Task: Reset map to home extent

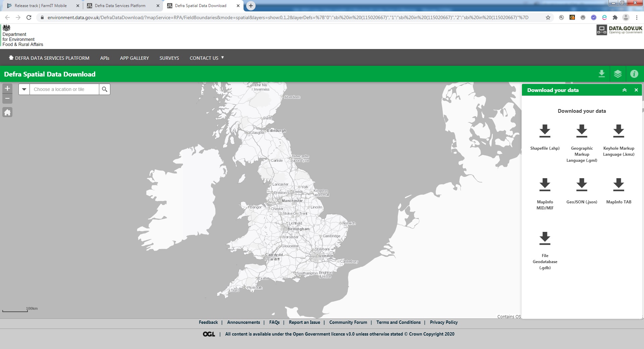Action: (x=7, y=112)
